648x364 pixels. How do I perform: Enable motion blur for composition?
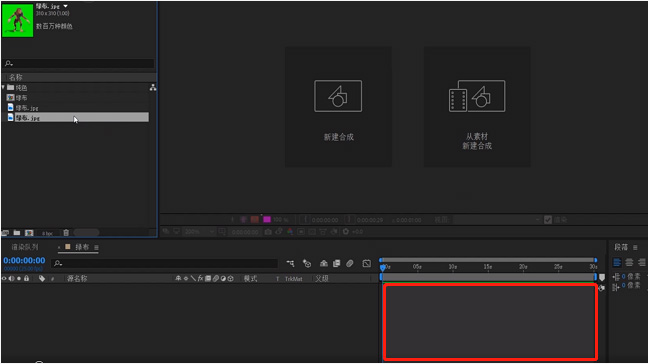tap(350, 263)
